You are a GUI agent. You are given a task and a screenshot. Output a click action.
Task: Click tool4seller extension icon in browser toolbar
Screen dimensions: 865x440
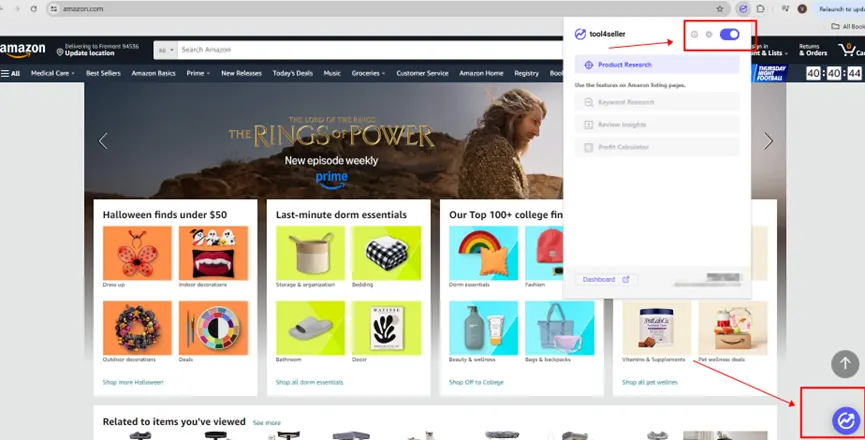(743, 9)
